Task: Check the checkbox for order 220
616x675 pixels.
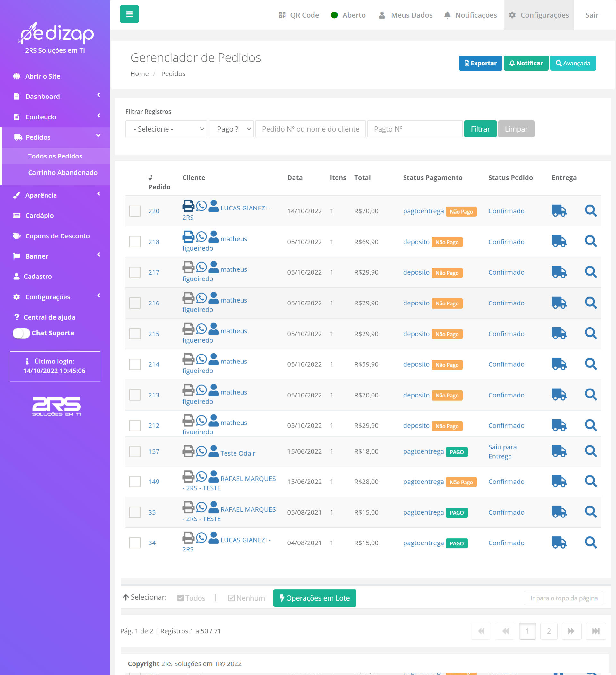Action: [x=135, y=211]
